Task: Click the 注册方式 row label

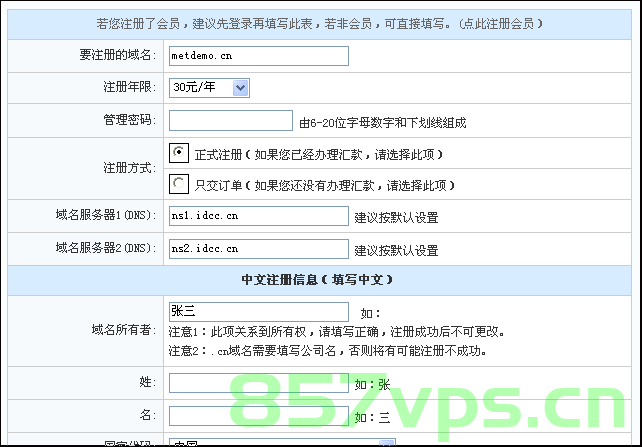Action: [x=130, y=168]
